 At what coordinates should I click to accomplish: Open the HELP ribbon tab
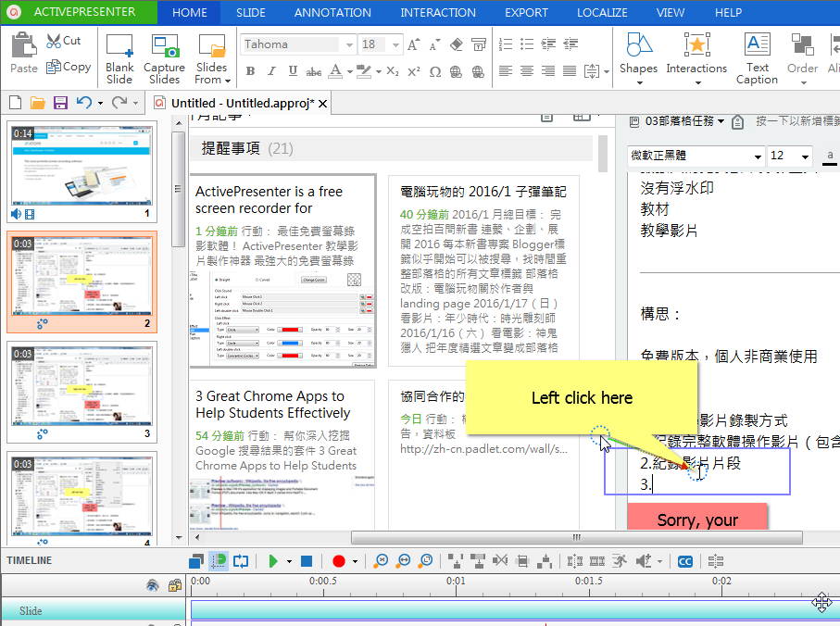click(729, 12)
